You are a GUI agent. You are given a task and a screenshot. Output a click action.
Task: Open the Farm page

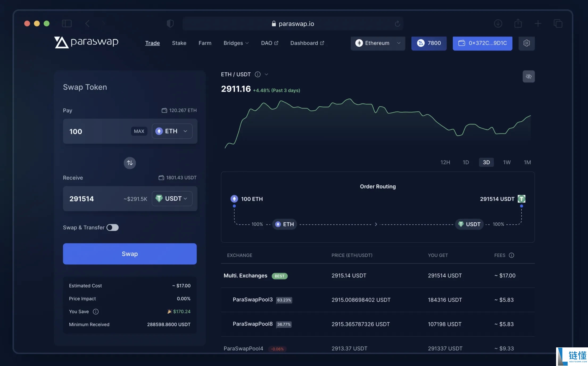[205, 43]
